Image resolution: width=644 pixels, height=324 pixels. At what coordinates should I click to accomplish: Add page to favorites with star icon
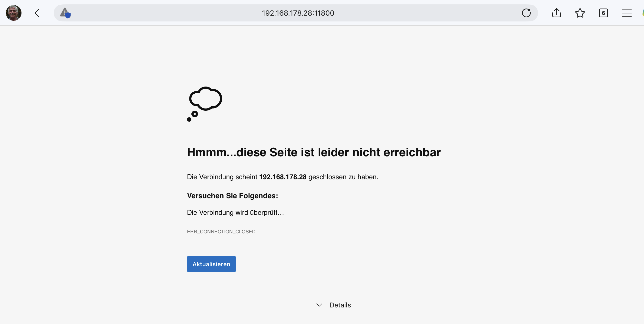coord(580,13)
